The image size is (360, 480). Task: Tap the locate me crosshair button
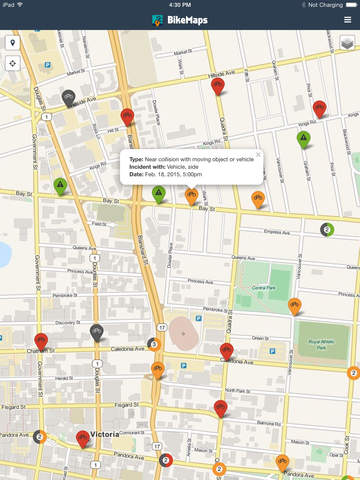[13, 63]
